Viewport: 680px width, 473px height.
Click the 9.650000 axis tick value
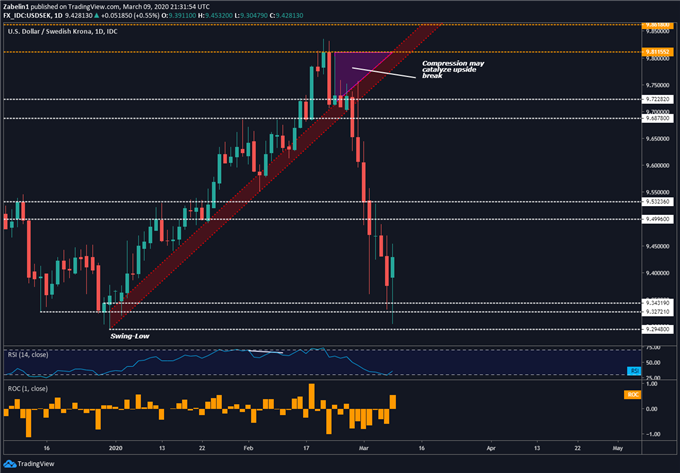coord(657,139)
